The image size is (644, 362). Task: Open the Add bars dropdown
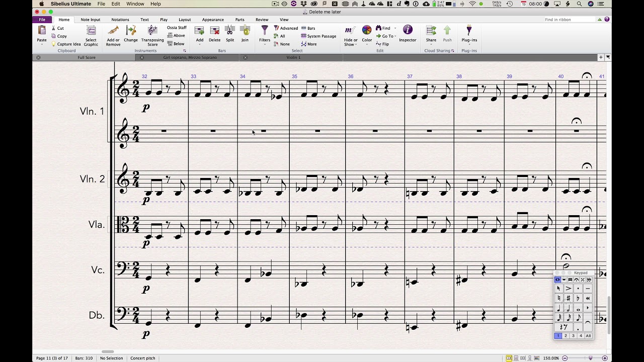click(199, 44)
